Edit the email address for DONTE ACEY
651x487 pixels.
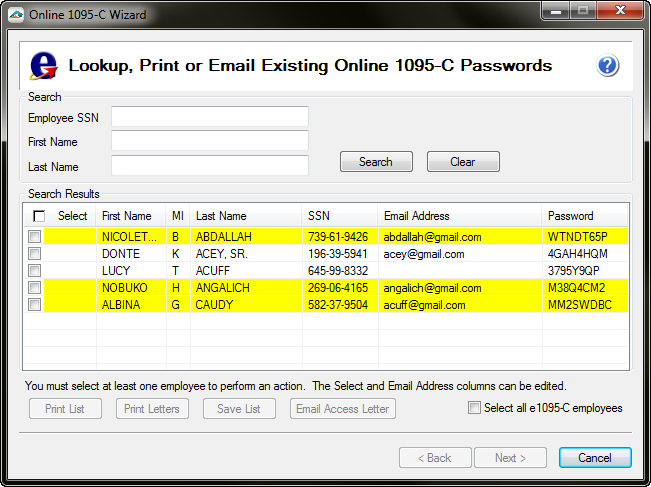click(x=459, y=254)
